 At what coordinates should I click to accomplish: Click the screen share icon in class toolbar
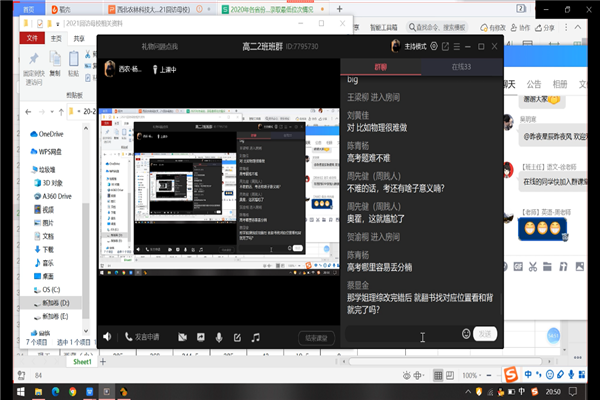coord(201,337)
